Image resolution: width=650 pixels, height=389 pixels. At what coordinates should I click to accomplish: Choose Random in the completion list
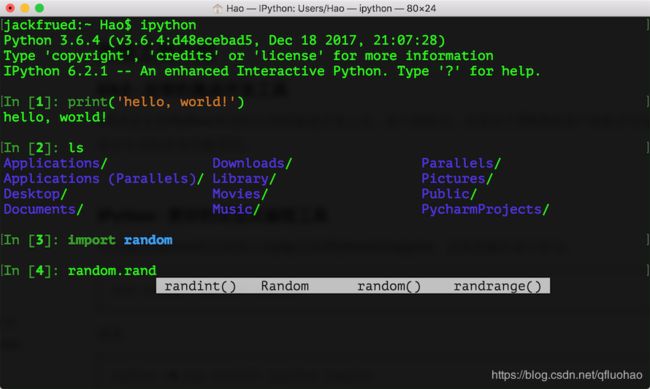[x=285, y=286]
